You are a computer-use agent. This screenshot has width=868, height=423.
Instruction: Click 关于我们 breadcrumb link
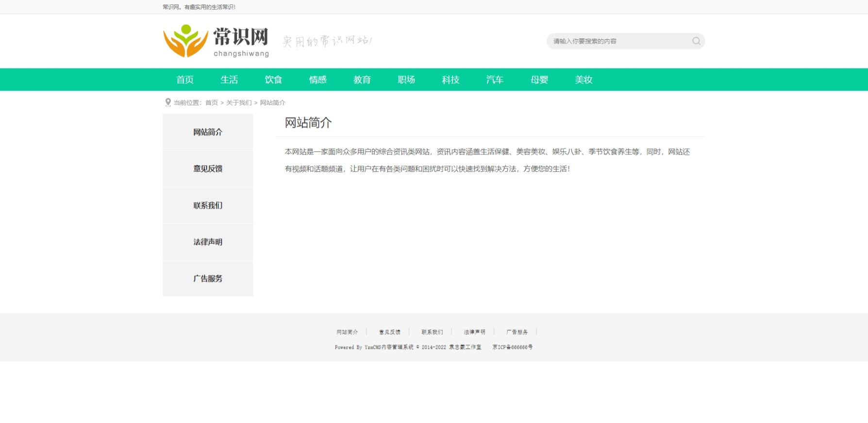click(239, 103)
